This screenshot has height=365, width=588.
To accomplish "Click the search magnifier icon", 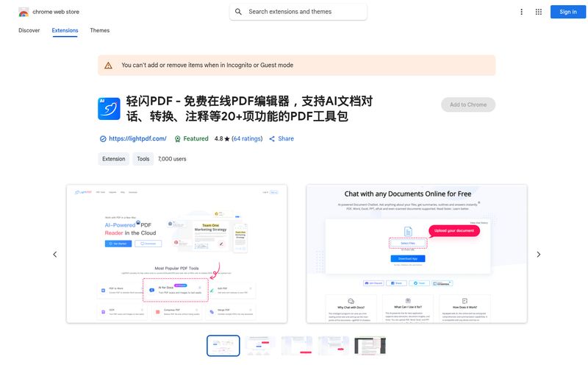I will [x=238, y=12].
